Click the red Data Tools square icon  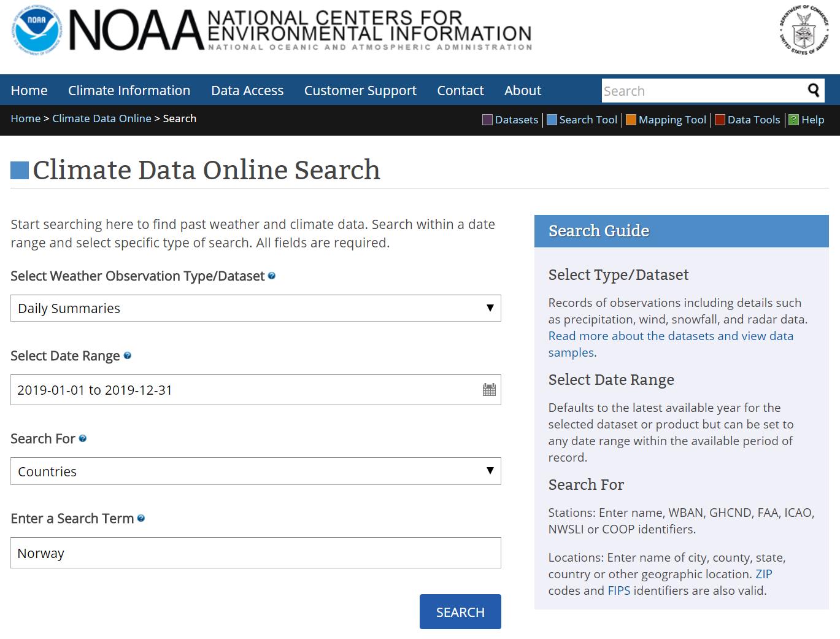click(720, 120)
